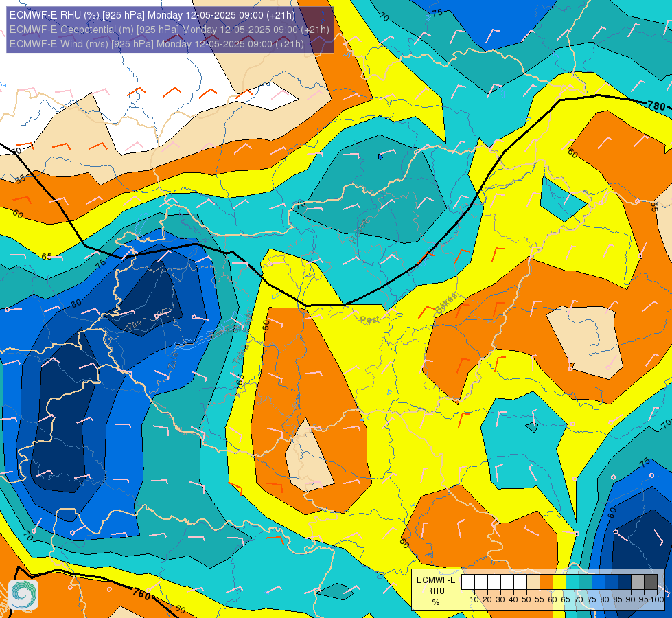This screenshot has height=618, width=672.
Task: Click the ECMWF-E RHU % legend title
Action: pyautogui.click(x=436, y=591)
